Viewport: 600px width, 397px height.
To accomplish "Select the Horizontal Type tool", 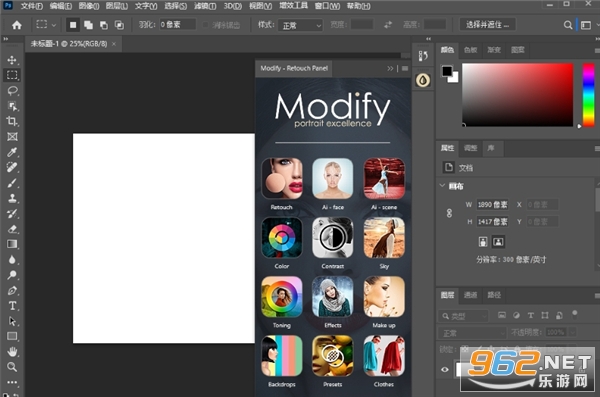I will (x=12, y=306).
